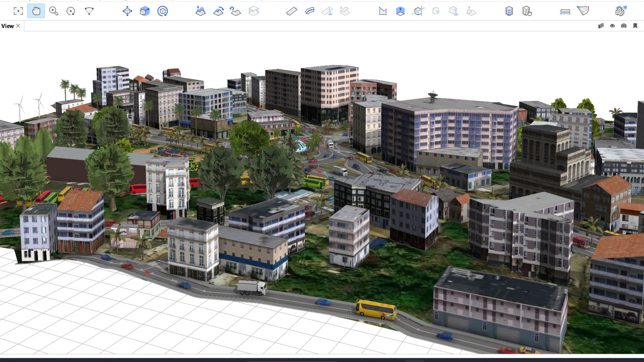Click the faded cube texture tool
The height and width of the screenshot is (362, 644).
(436, 11)
